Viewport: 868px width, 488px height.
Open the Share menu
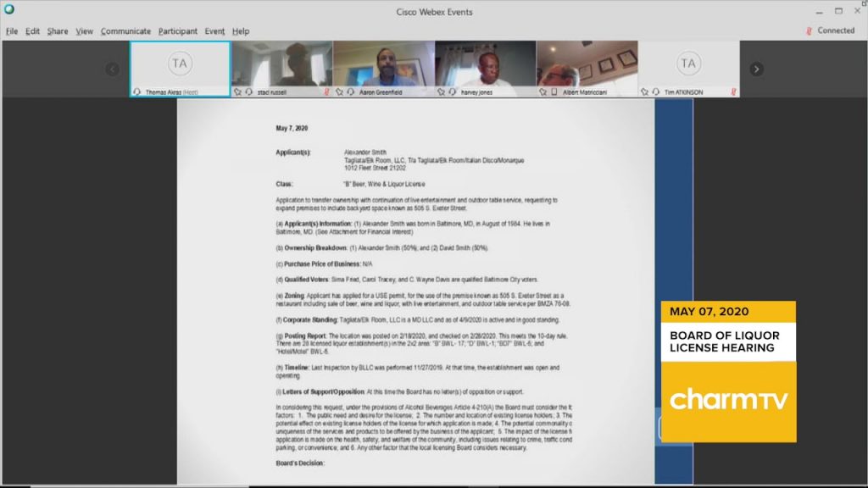click(58, 31)
